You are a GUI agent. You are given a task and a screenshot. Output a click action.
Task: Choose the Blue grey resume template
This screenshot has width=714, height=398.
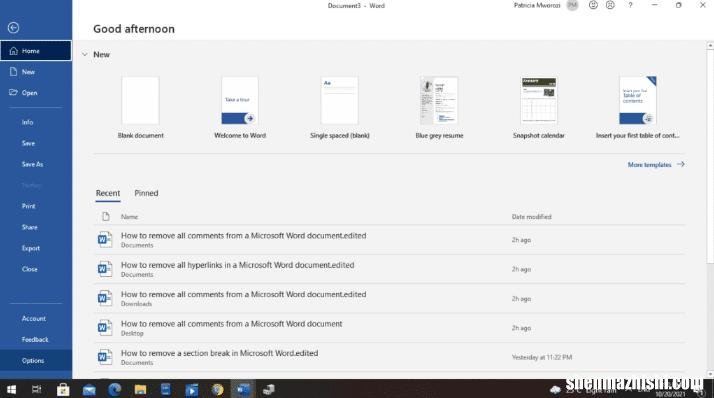point(439,107)
